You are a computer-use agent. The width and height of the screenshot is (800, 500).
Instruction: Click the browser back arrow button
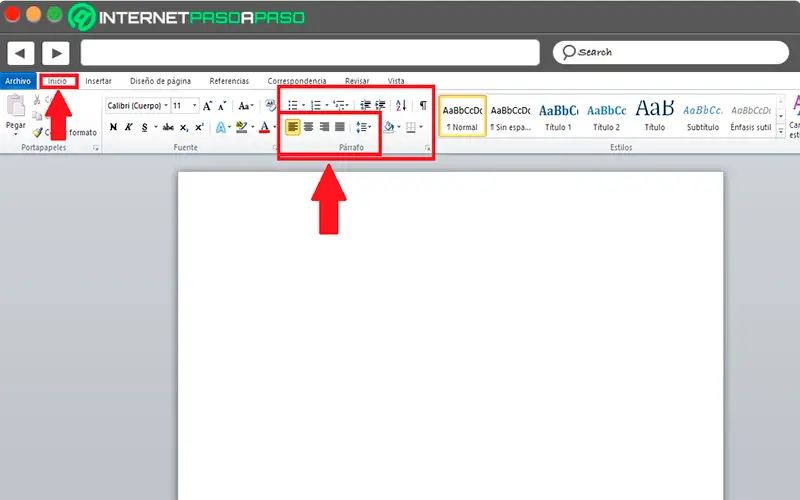pyautogui.click(x=20, y=53)
